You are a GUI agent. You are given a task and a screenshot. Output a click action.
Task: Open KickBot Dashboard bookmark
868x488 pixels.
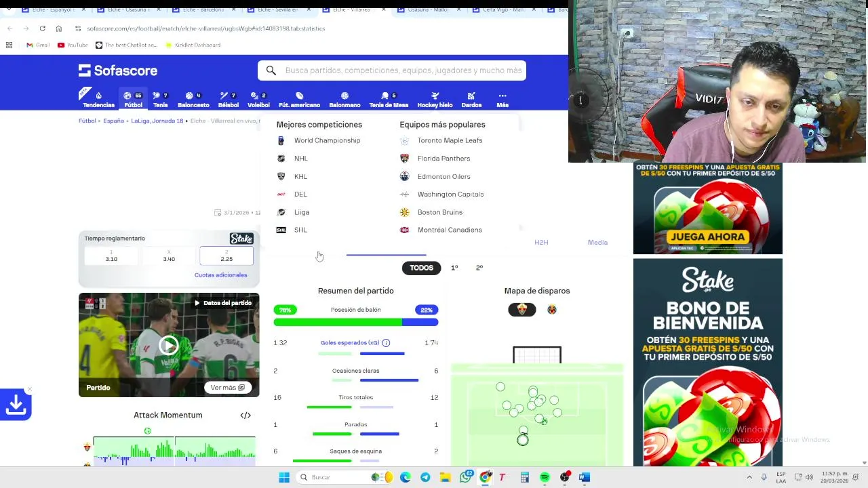coord(193,45)
